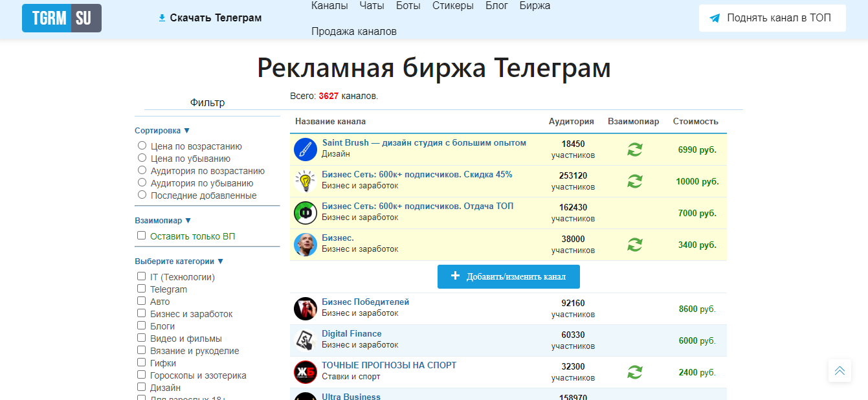Viewport: 868px width, 400px height.
Task: Open Digital Finance channel avatar
Action: 306,340
